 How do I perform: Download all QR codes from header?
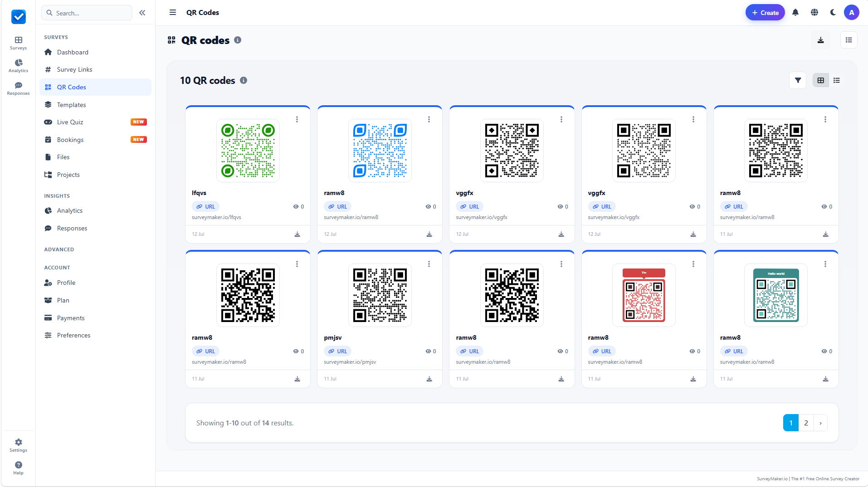coord(820,40)
